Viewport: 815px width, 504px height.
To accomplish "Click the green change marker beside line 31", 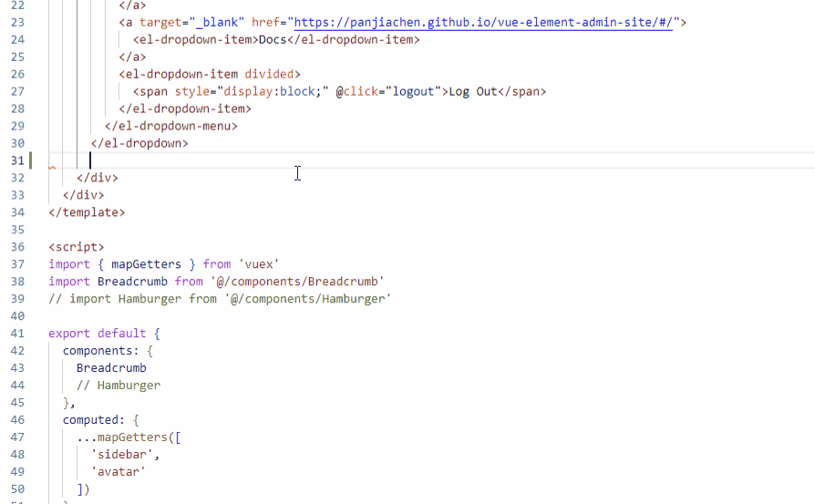I will point(30,160).
